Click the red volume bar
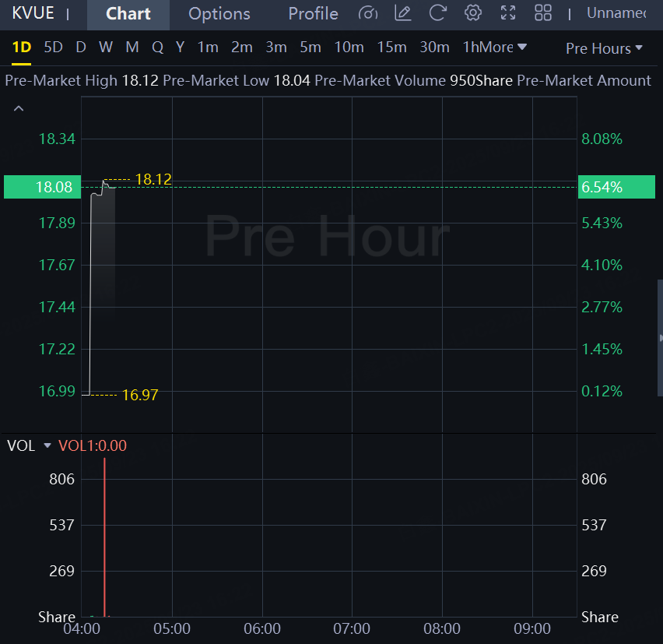Image resolution: width=663 pixels, height=644 pixels. (x=104, y=537)
